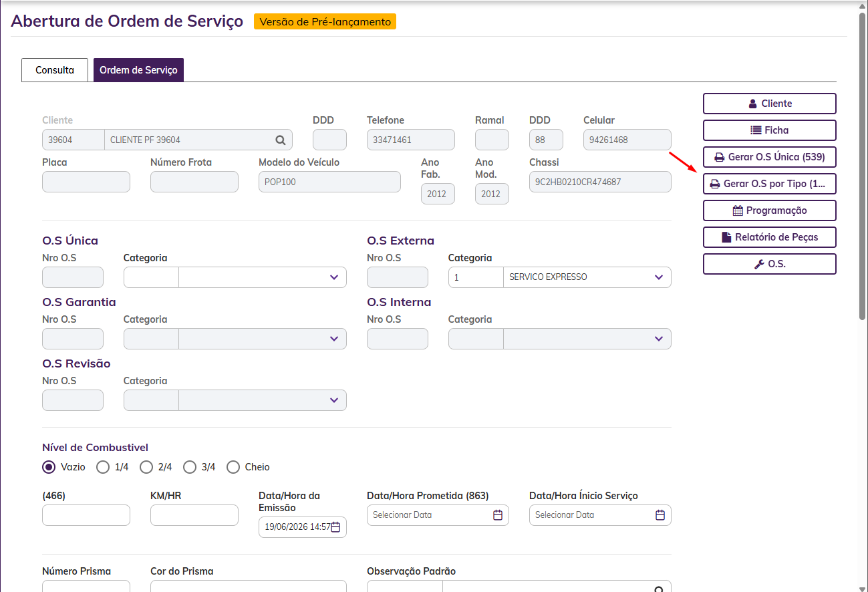Click O.S Interna Nro O.S field
868x592 pixels.
pos(398,339)
